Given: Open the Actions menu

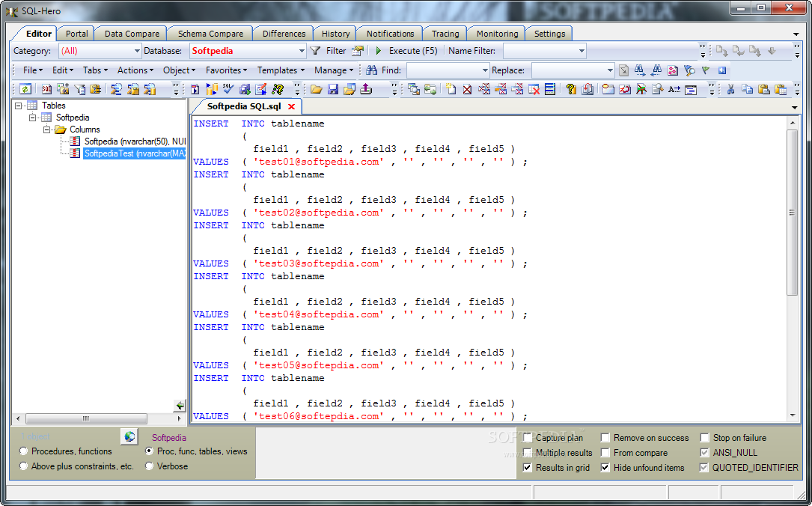Looking at the screenshot, I should 135,70.
